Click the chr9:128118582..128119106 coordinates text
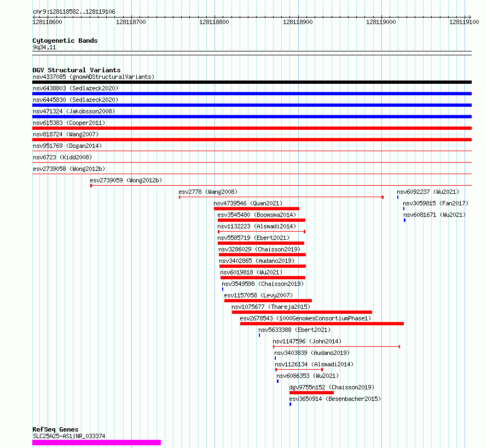487x448 pixels. pos(74,12)
